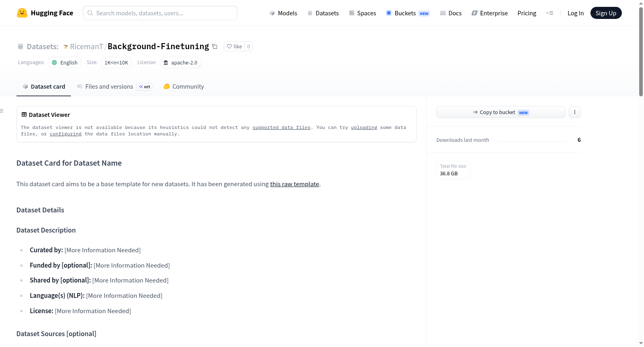This screenshot has width=644, height=347.
Task: Click the Sign Up button
Action: (x=606, y=13)
